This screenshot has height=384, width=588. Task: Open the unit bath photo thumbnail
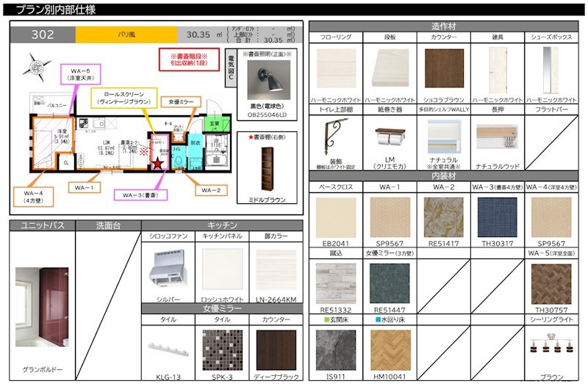point(42,301)
